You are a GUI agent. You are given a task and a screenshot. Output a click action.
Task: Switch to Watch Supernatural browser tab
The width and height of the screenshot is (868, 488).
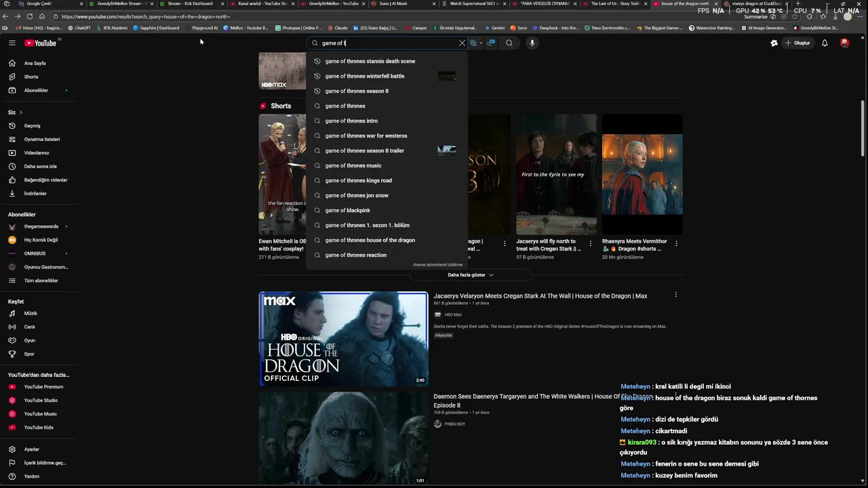pyautogui.click(x=475, y=3)
